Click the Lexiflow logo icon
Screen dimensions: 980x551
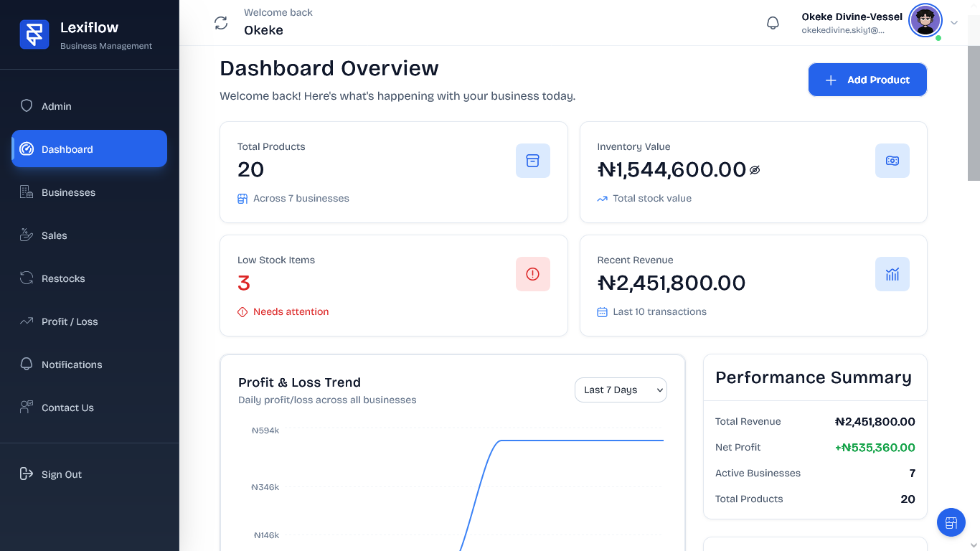(x=34, y=34)
